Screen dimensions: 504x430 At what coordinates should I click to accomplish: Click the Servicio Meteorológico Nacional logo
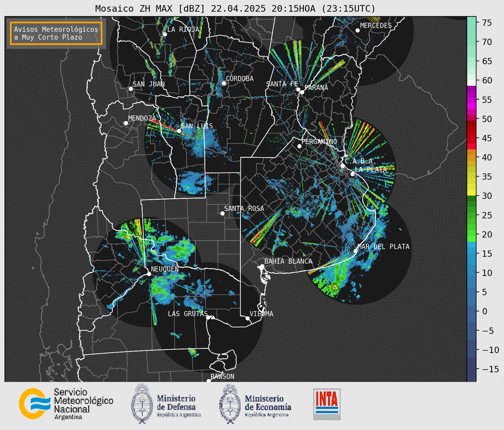tap(35, 403)
